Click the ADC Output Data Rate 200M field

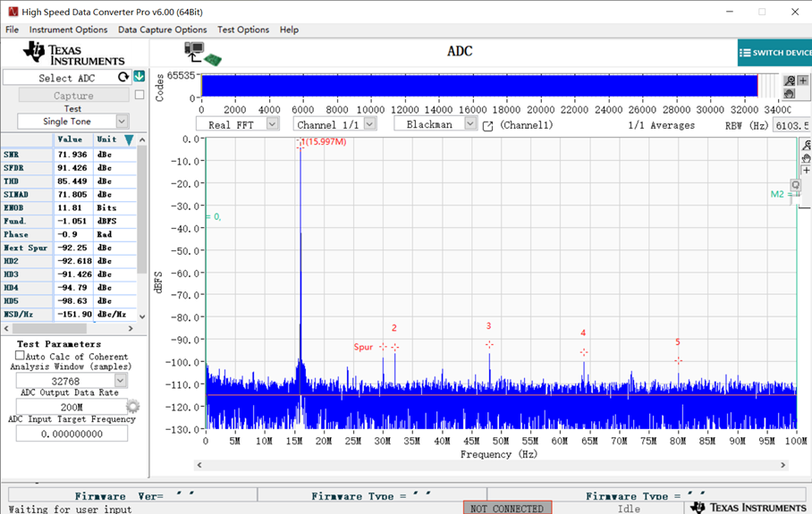71,407
